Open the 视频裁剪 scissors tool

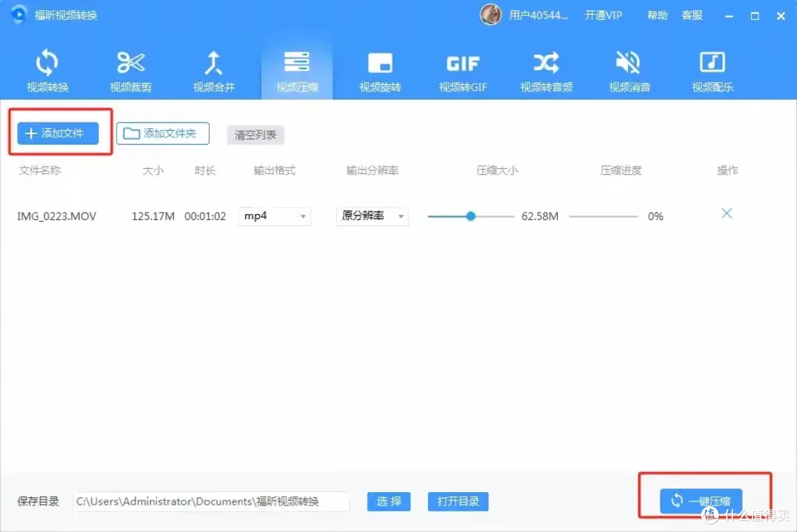coord(131,71)
